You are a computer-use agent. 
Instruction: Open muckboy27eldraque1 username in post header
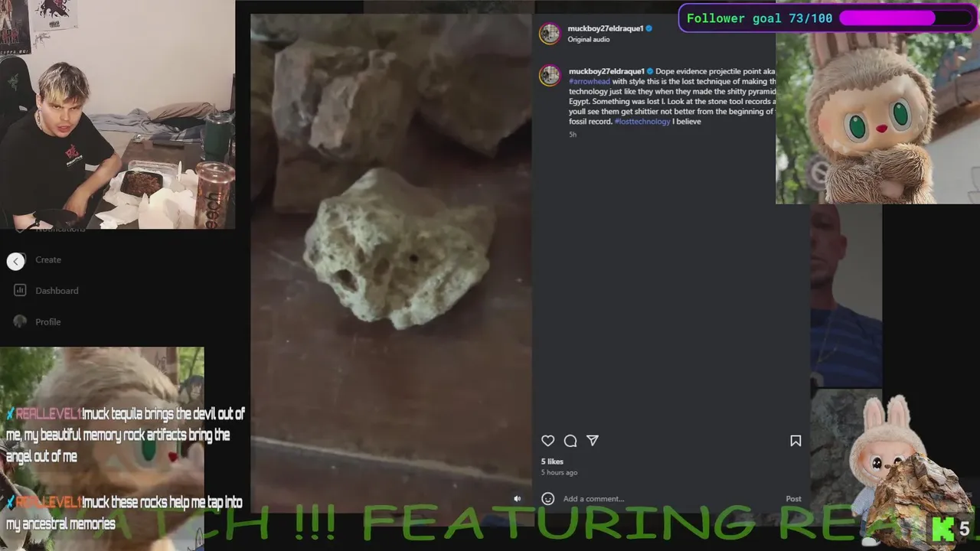(x=606, y=28)
